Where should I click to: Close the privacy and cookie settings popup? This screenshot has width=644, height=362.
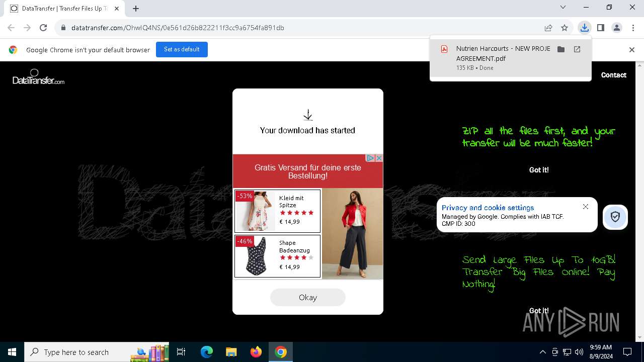(586, 207)
